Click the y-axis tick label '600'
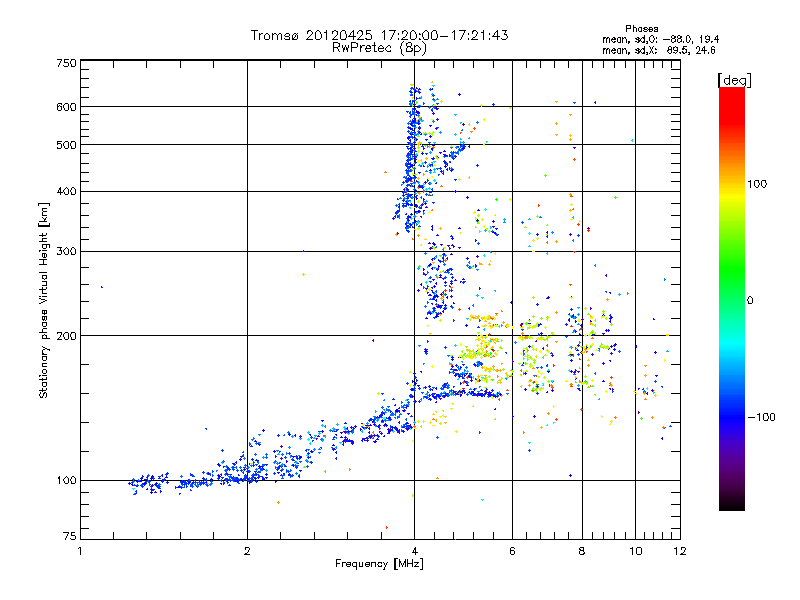 click(x=67, y=107)
